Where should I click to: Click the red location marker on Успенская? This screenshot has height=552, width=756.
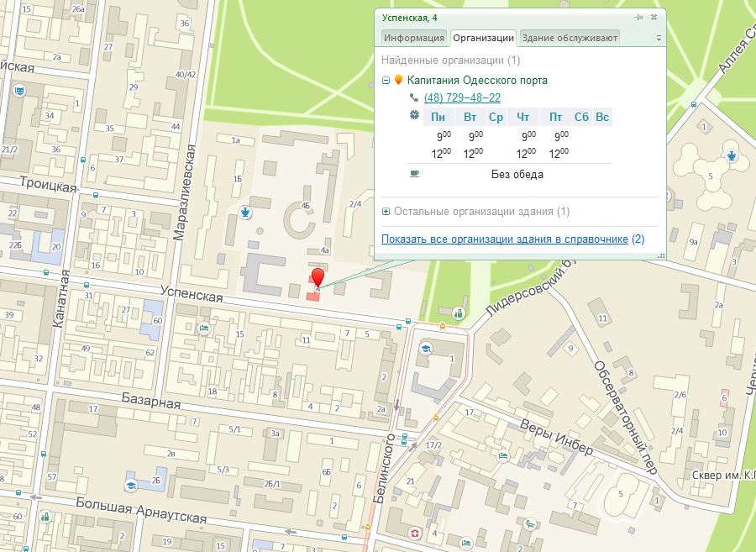click(x=318, y=279)
